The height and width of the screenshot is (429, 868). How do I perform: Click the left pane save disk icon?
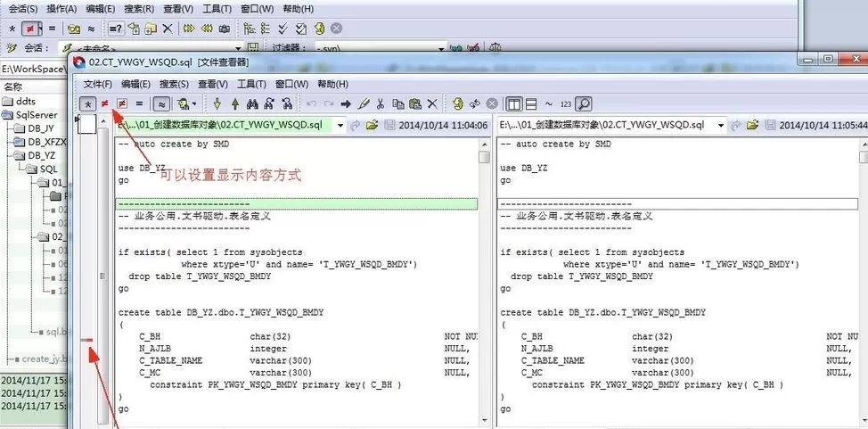click(389, 125)
